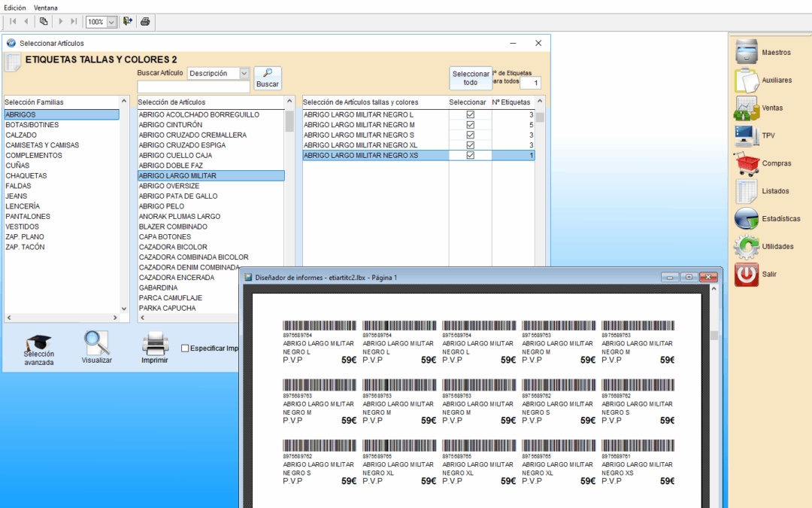Viewport: 812px width, 508px height.
Task: Open the Maestros sidebar icon
Action: 747,52
